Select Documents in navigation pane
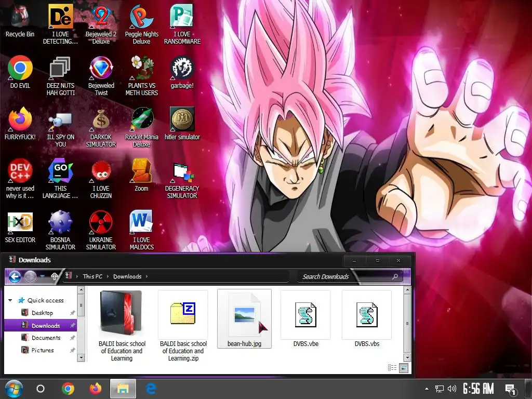The image size is (532, 399). click(46, 338)
